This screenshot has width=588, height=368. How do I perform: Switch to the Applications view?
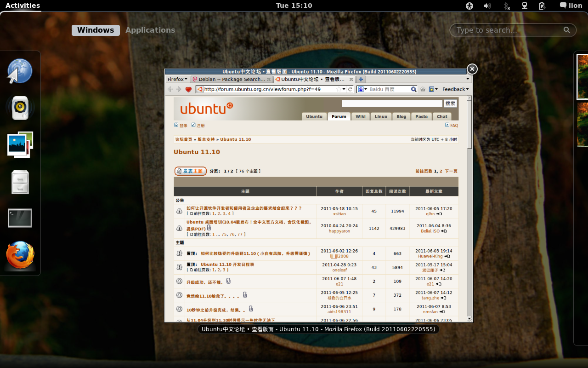point(150,30)
